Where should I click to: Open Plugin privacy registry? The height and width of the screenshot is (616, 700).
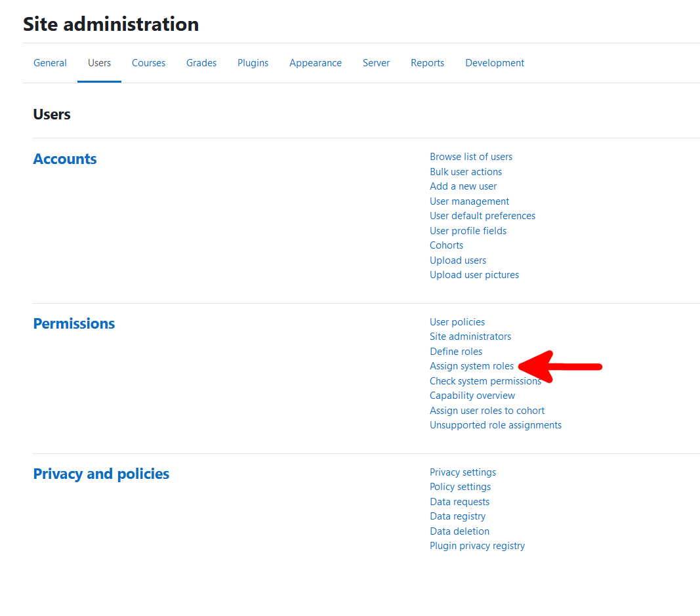point(477,545)
